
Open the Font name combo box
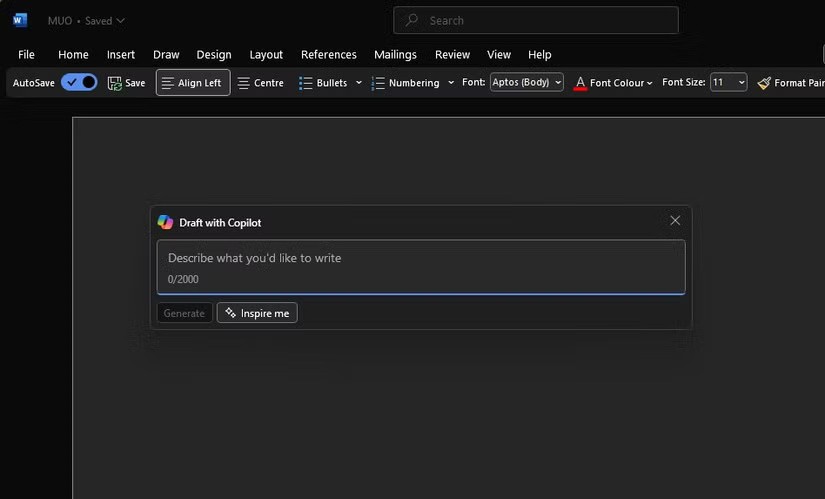pyautogui.click(x=526, y=83)
